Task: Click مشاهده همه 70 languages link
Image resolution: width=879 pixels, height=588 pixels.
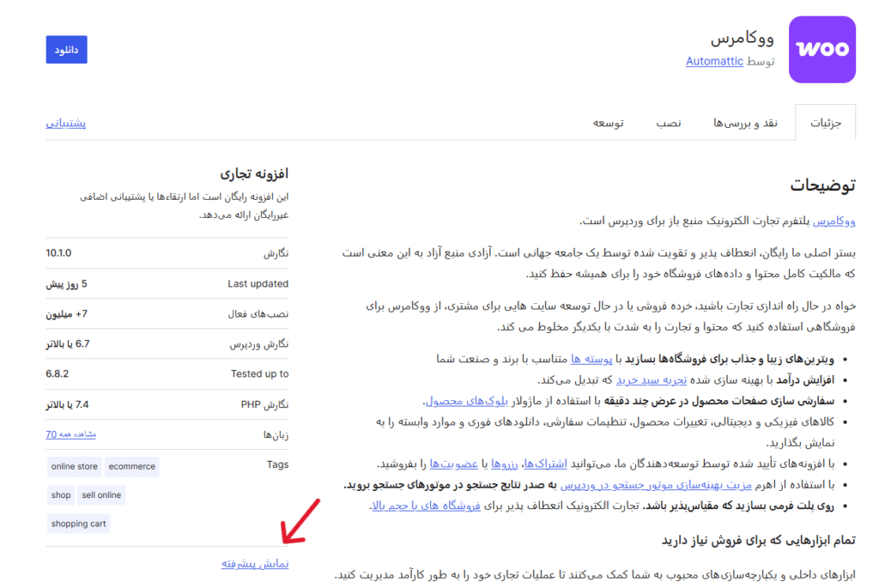Action: (70, 434)
